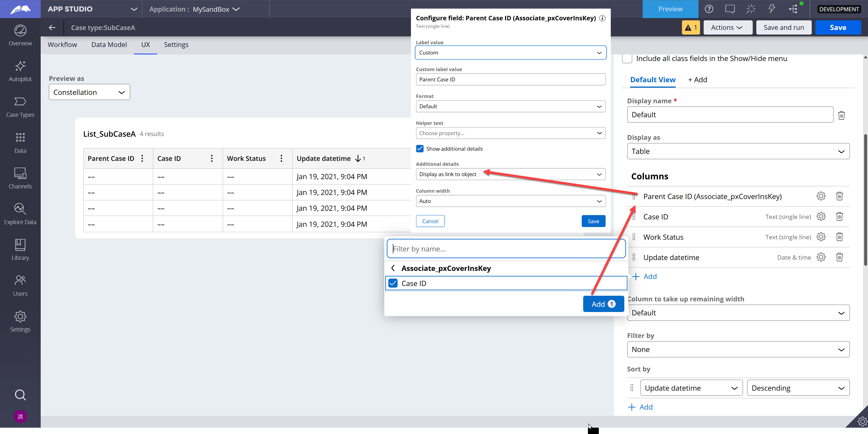Click gear icon for Work Status column
The height and width of the screenshot is (434, 868).
pyautogui.click(x=821, y=237)
